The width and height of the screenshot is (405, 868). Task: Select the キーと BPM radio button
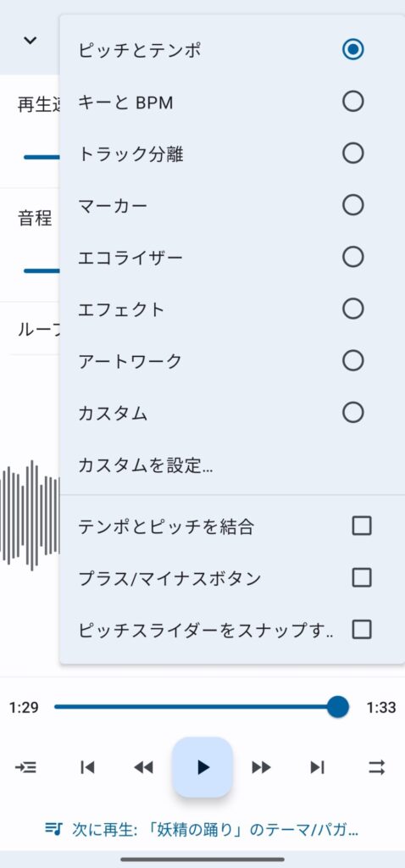click(352, 102)
